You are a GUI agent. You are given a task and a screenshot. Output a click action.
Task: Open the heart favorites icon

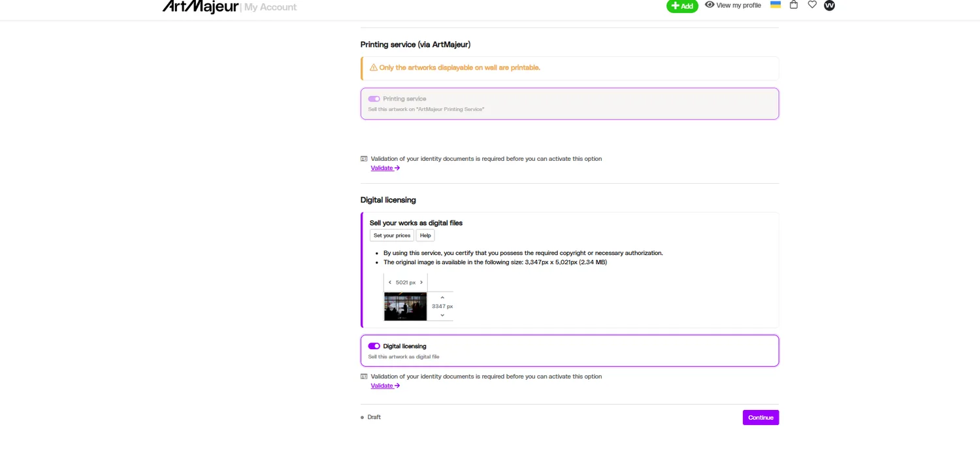[812, 5]
